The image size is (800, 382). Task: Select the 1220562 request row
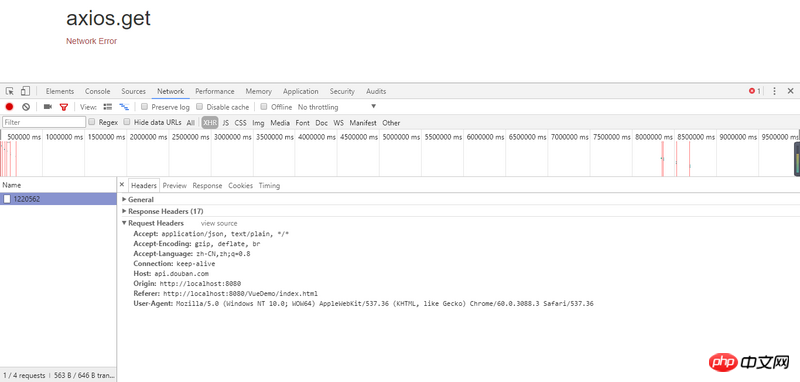[58, 199]
